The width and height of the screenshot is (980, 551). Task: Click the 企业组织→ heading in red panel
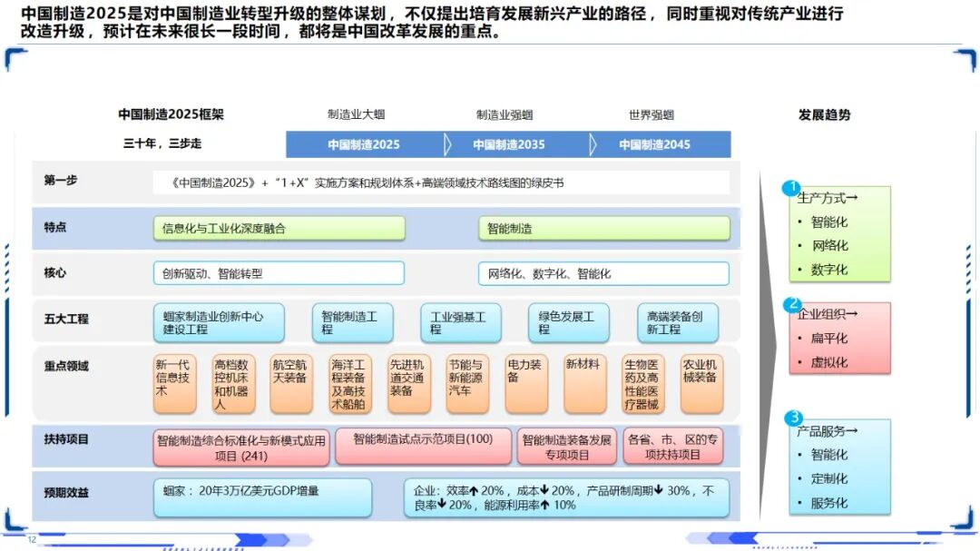827,314
